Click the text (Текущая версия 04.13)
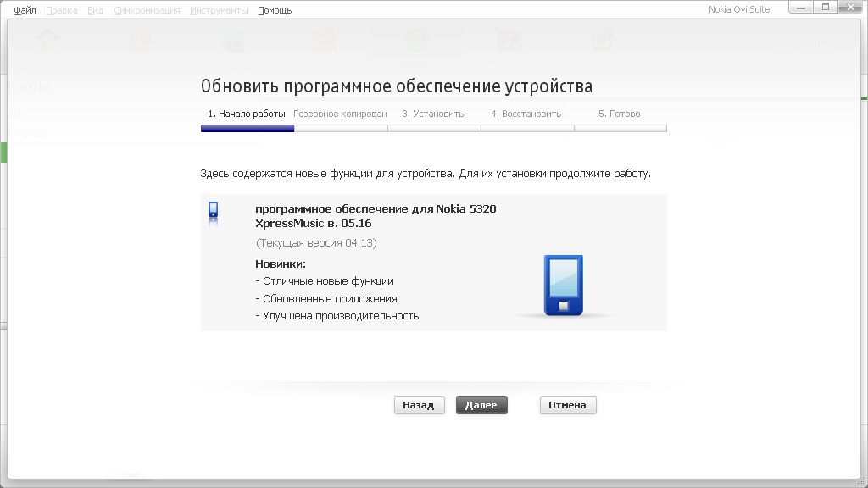This screenshot has height=488, width=868. point(316,243)
